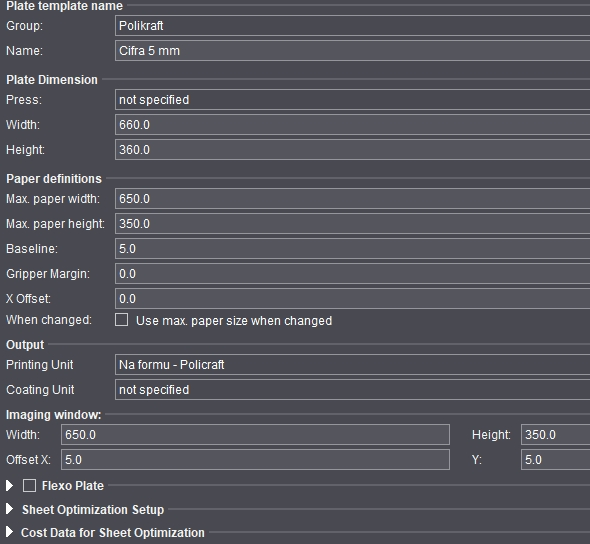Click the X Offset field

coord(353,299)
